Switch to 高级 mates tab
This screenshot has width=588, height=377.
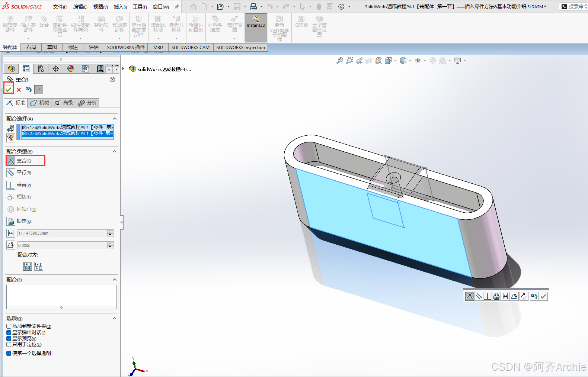pos(63,103)
